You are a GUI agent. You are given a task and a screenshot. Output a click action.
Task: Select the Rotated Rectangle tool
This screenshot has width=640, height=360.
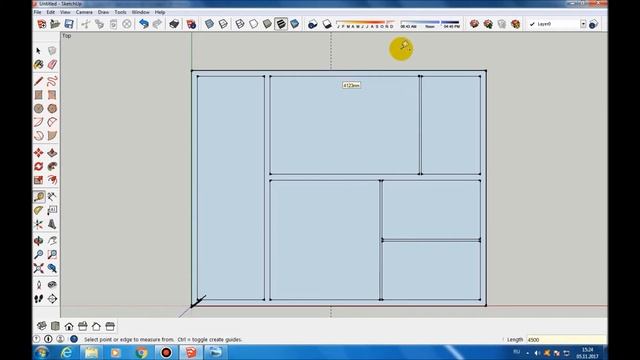click(52, 95)
